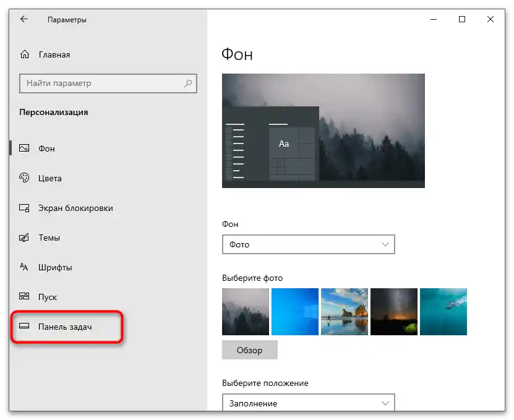Screen dimensions: 514x420
Task: Open Главная home page
Action: [x=54, y=54]
